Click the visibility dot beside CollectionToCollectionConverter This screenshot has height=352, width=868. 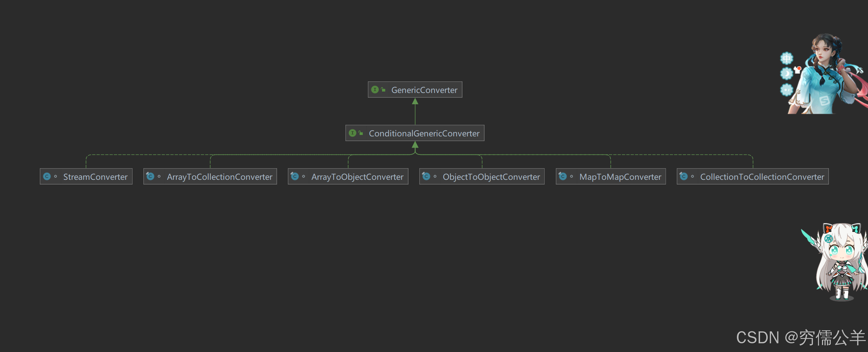pyautogui.click(x=692, y=177)
